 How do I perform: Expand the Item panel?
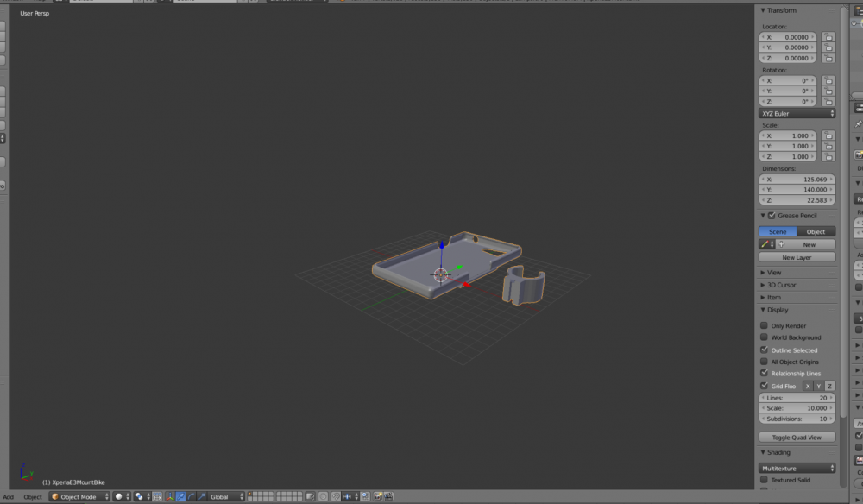pyautogui.click(x=764, y=297)
